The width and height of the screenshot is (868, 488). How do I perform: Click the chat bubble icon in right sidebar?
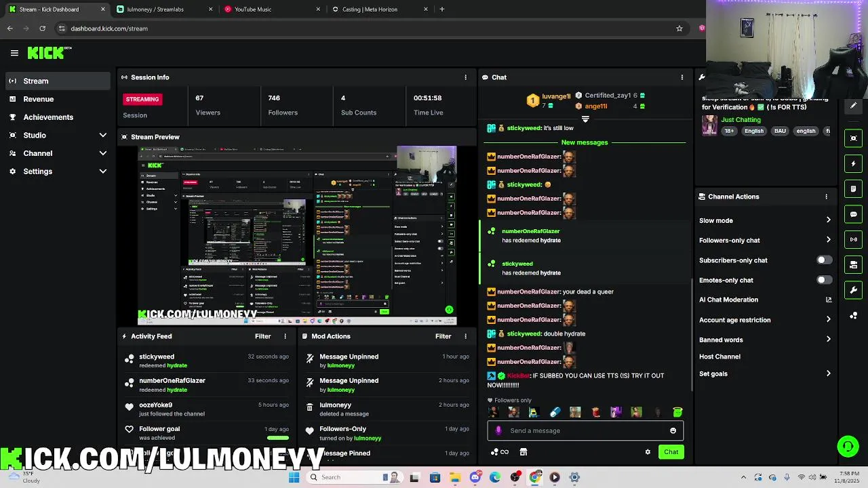[x=853, y=214]
